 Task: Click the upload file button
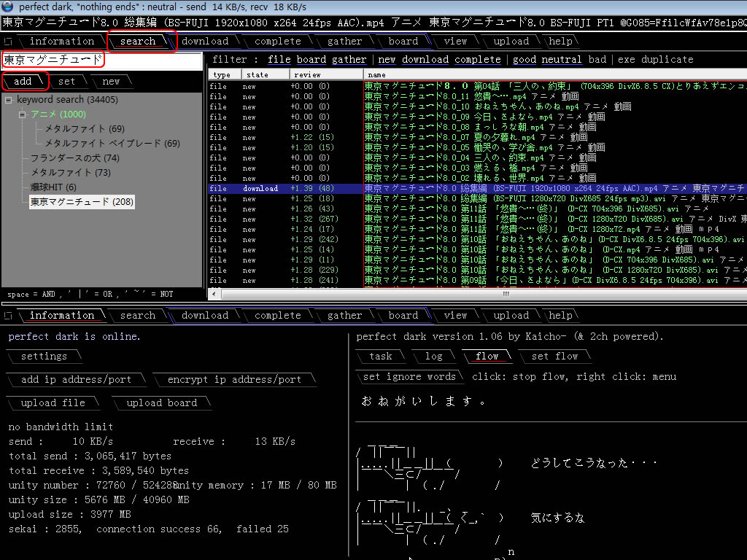point(53,402)
